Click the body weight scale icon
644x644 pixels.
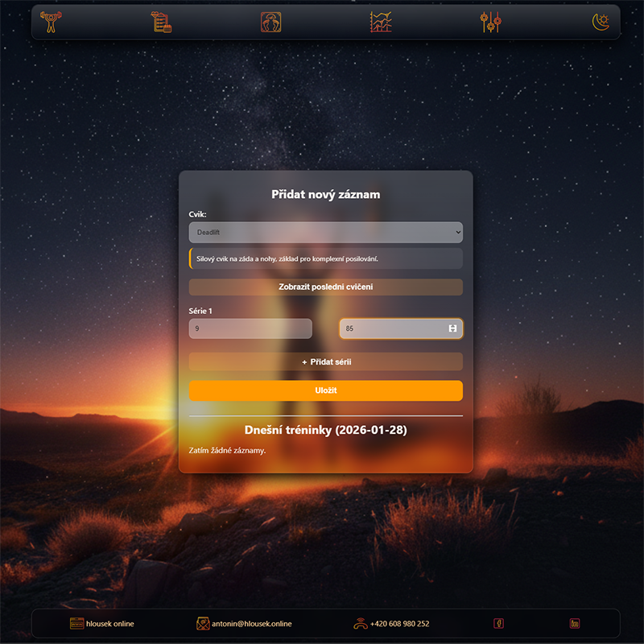(x=271, y=22)
